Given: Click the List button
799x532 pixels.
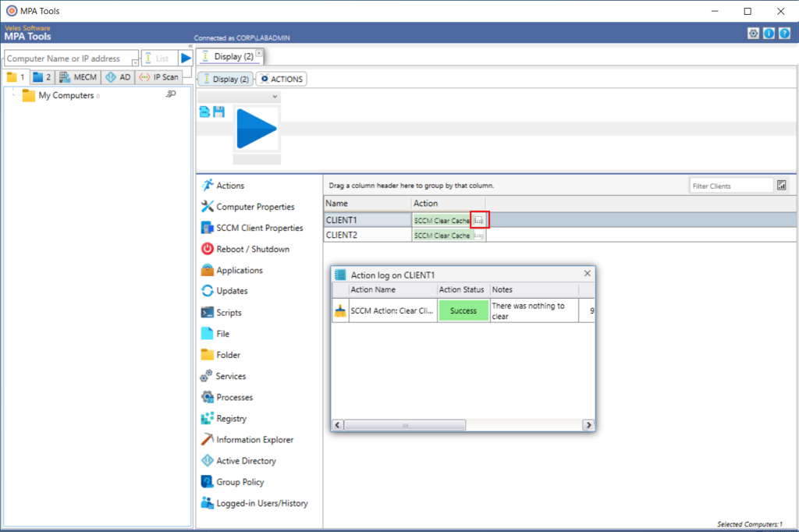Looking at the screenshot, I should pyautogui.click(x=159, y=58).
